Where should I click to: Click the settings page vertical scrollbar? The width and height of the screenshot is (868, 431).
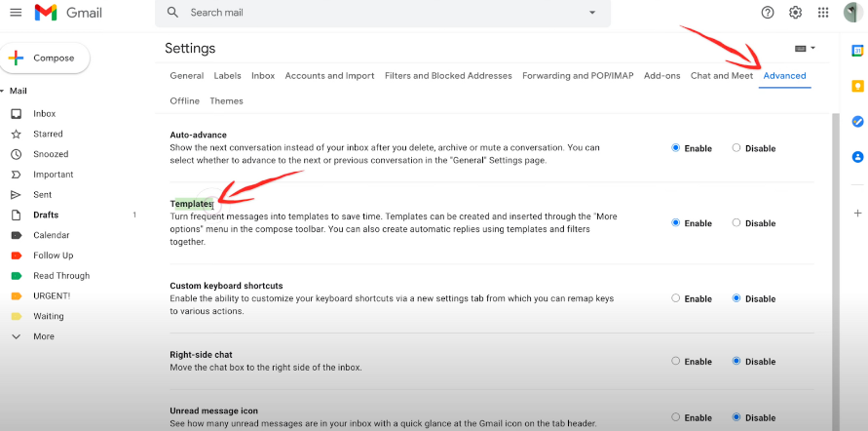coord(835,271)
